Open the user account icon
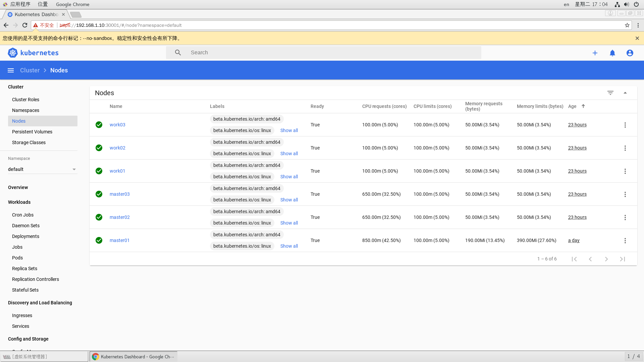The width and height of the screenshot is (644, 362). click(630, 53)
